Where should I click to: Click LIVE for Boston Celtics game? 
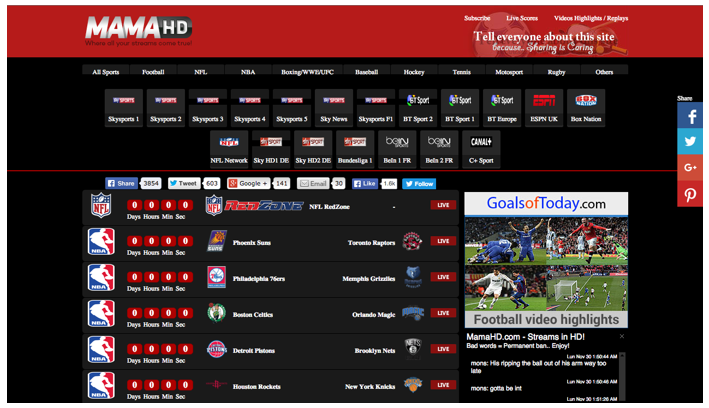(x=443, y=313)
